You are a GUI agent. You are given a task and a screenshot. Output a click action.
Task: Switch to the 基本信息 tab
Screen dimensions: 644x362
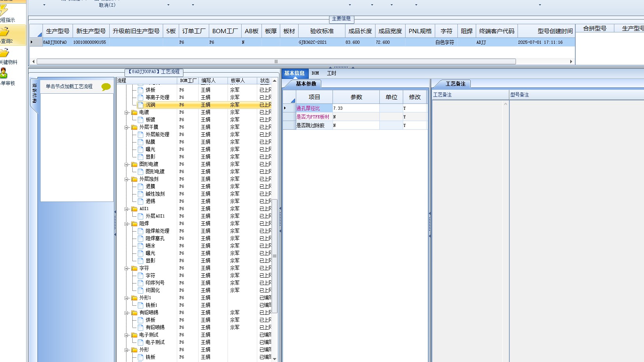(x=295, y=73)
